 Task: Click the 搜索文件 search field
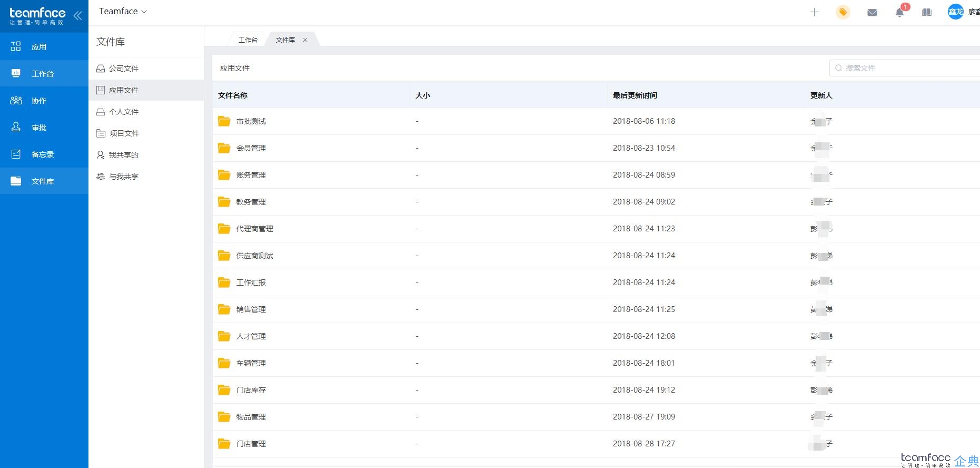click(905, 68)
